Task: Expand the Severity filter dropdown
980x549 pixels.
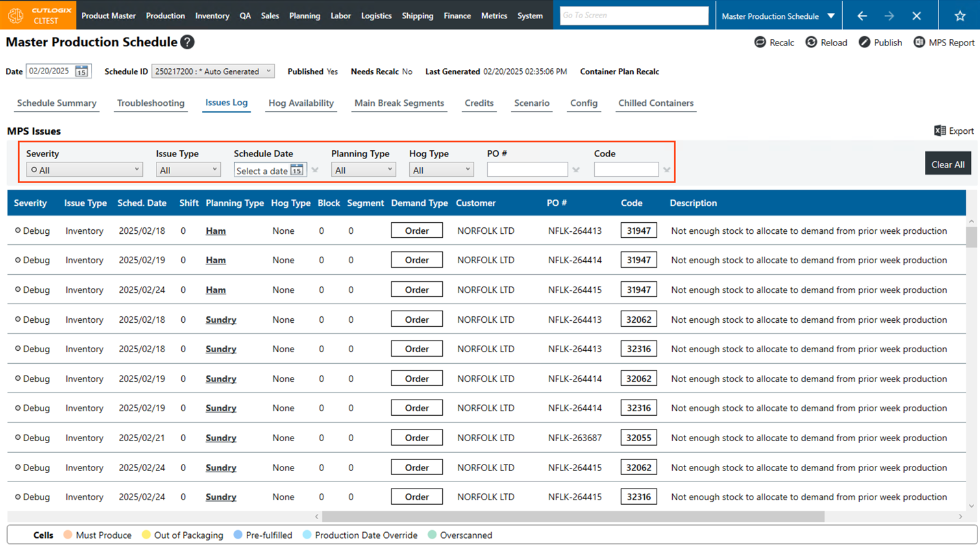Action: click(x=84, y=170)
